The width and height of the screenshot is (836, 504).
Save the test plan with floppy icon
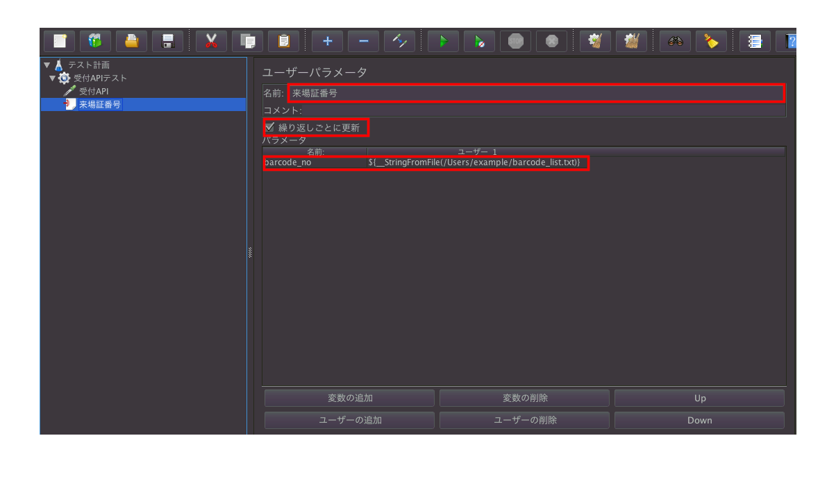[x=167, y=41]
